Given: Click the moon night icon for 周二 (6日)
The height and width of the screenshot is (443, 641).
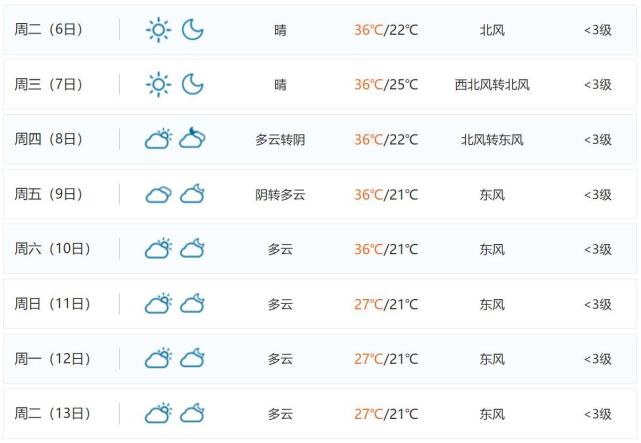Looking at the screenshot, I should (x=192, y=30).
